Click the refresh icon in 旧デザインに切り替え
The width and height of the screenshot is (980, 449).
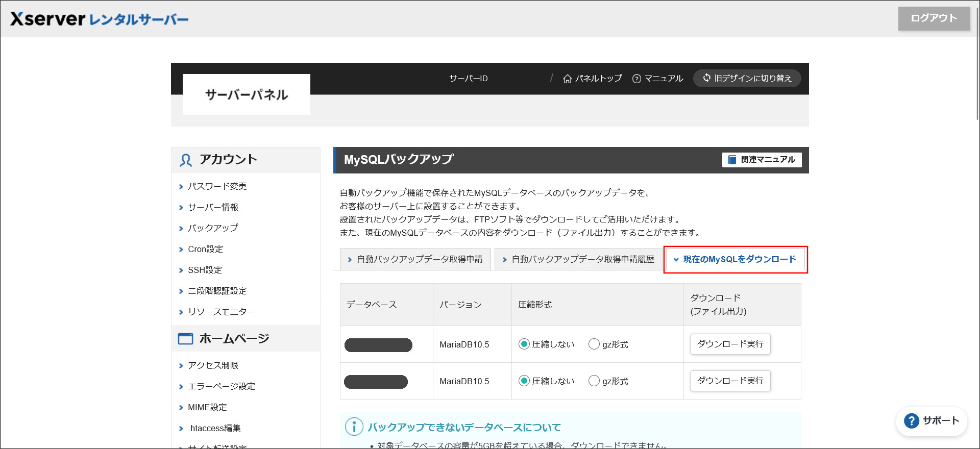(707, 78)
